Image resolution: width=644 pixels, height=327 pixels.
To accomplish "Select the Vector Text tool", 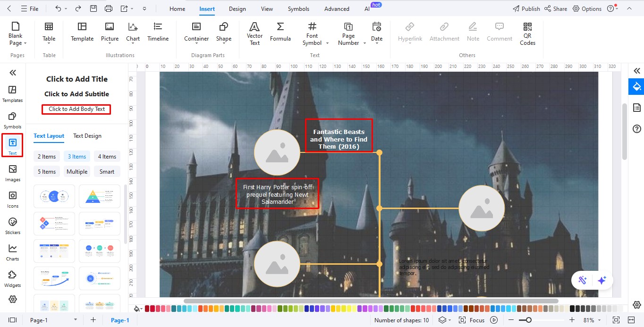I will point(254,34).
